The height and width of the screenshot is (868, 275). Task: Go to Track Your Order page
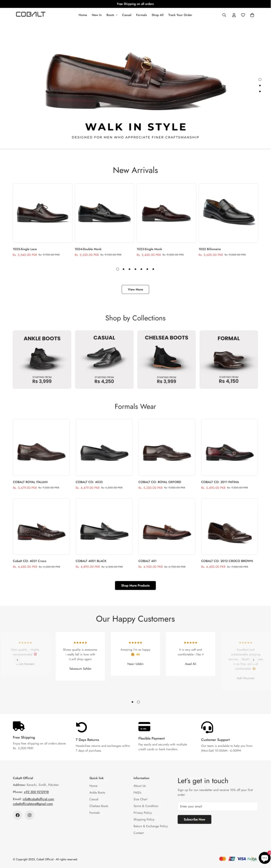coord(180,15)
